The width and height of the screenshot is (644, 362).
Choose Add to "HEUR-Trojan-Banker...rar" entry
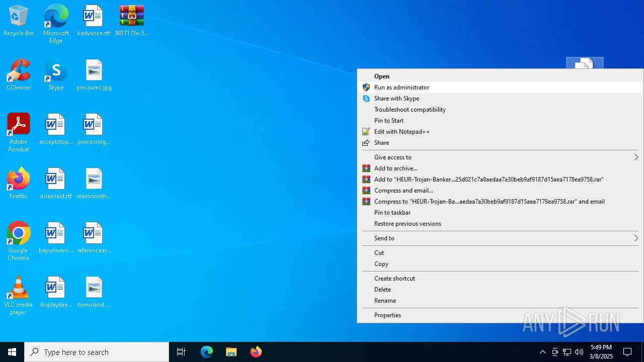tap(500, 179)
